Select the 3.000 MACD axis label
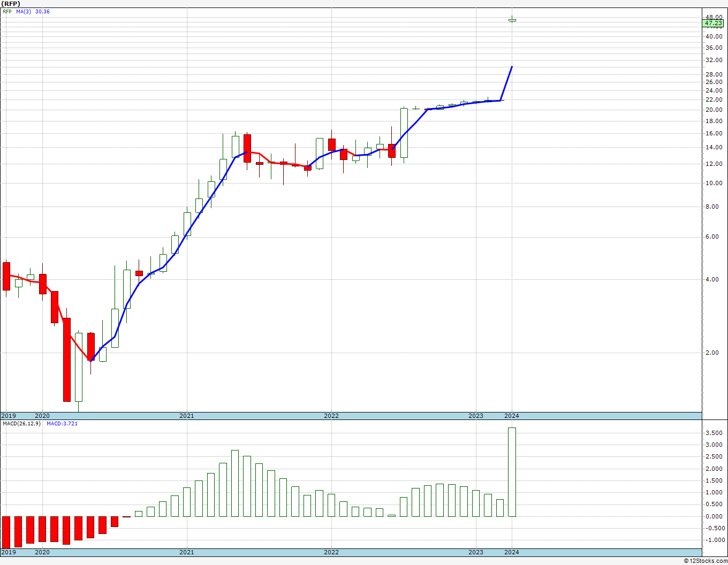Image resolution: width=728 pixels, height=565 pixels. point(714,445)
